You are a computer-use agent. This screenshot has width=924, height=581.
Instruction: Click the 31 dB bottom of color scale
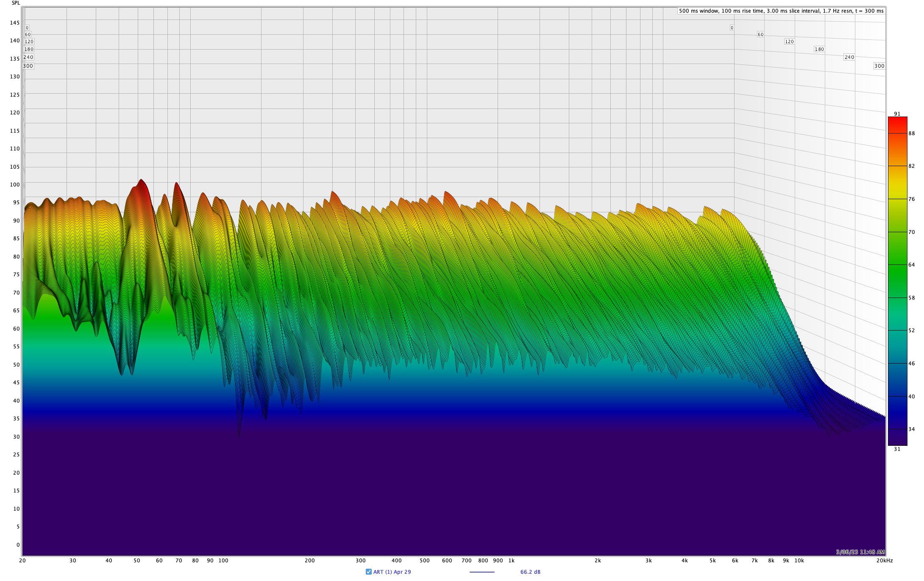click(x=897, y=449)
